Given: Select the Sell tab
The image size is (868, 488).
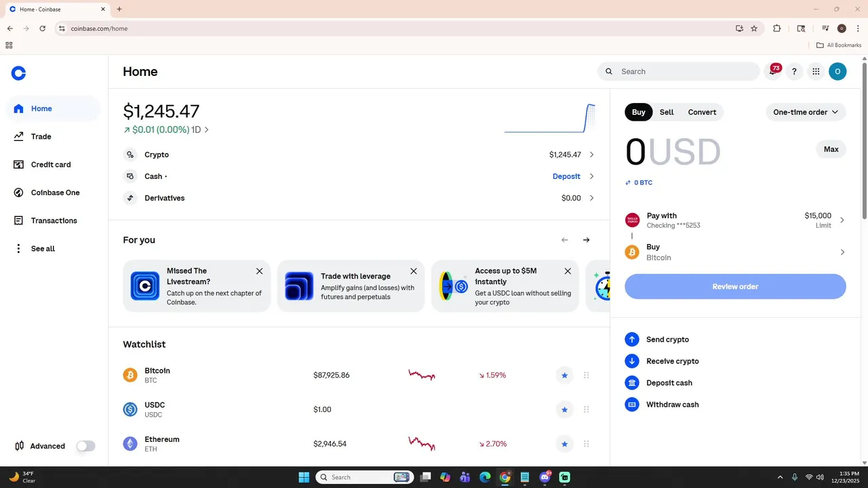Looking at the screenshot, I should click(667, 113).
